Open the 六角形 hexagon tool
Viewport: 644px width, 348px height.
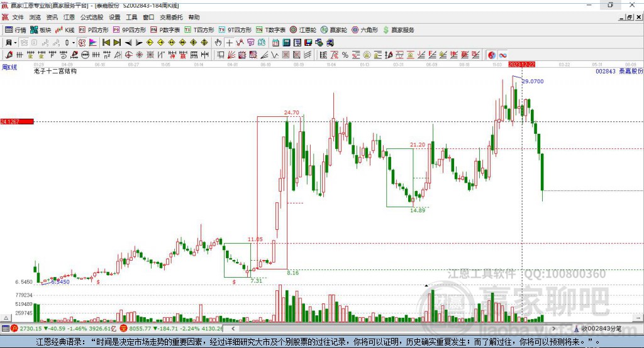point(365,30)
